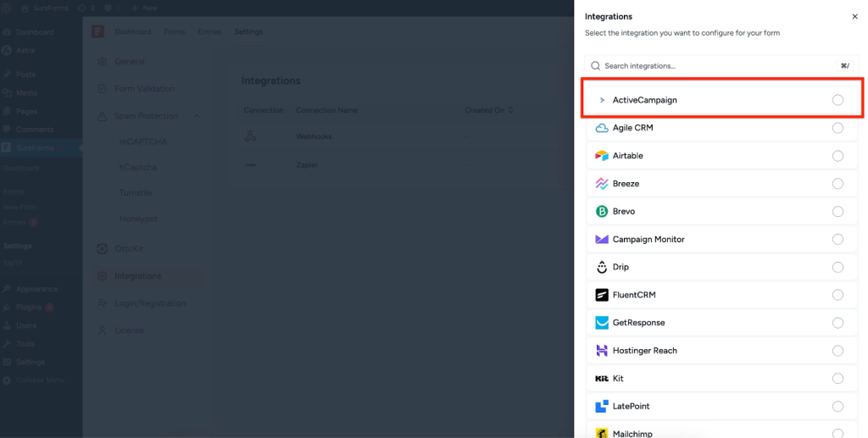Open Honeypot settings item
868x438 pixels.
[x=138, y=219]
